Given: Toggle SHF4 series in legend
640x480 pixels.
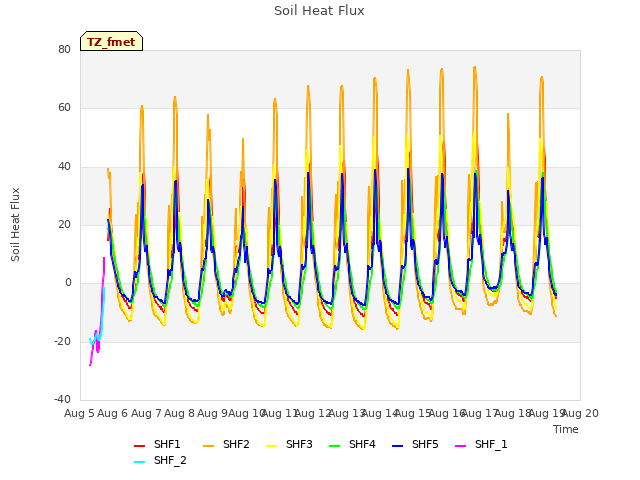Looking at the screenshot, I should [352, 444].
